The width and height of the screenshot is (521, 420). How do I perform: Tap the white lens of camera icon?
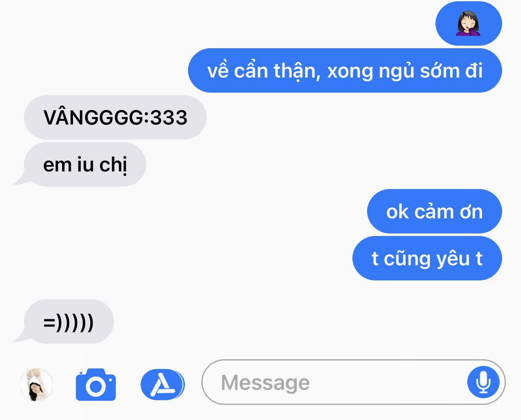pyautogui.click(x=96, y=386)
